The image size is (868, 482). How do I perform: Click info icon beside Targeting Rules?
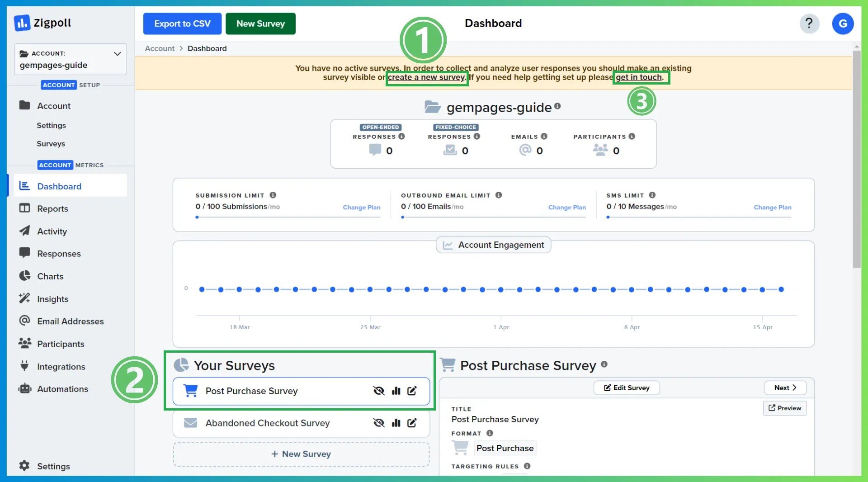(527, 466)
